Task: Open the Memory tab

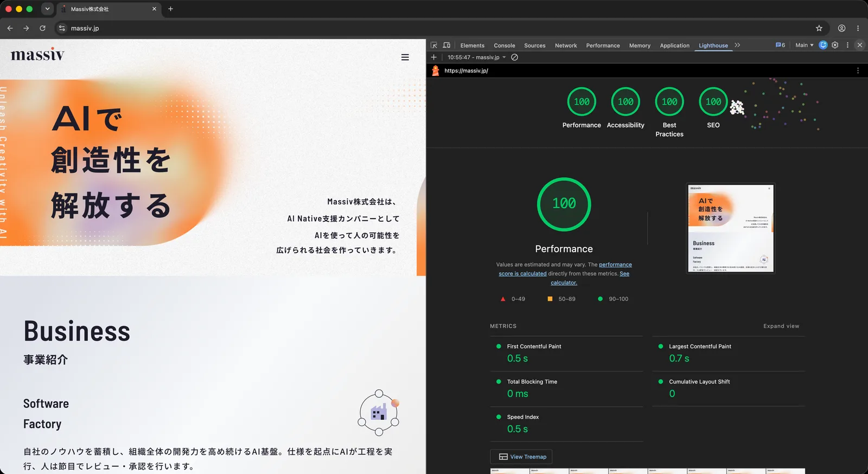Action: [640, 46]
